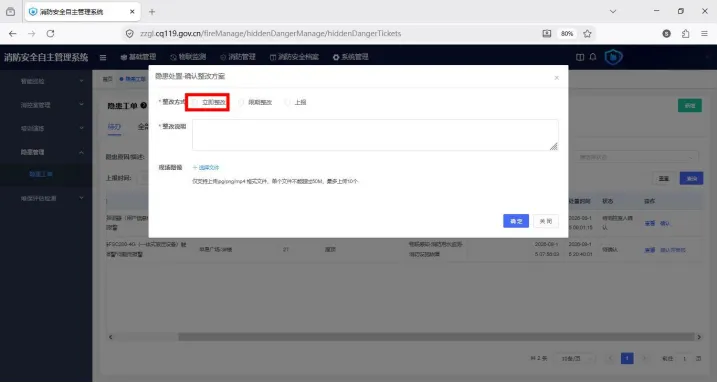Click the blue 查询 button
The image size is (718, 383).
(691, 178)
